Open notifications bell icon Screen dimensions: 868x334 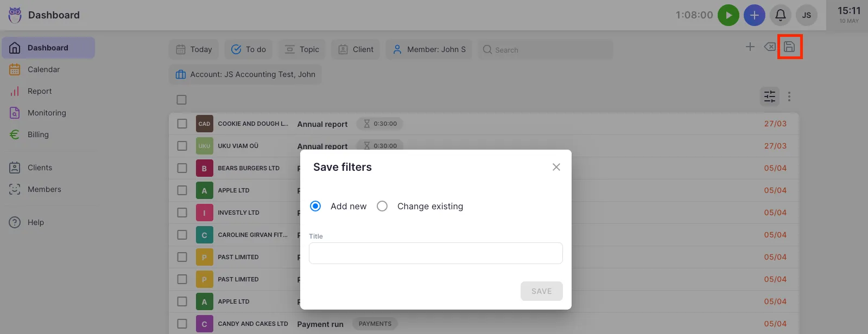coord(781,15)
